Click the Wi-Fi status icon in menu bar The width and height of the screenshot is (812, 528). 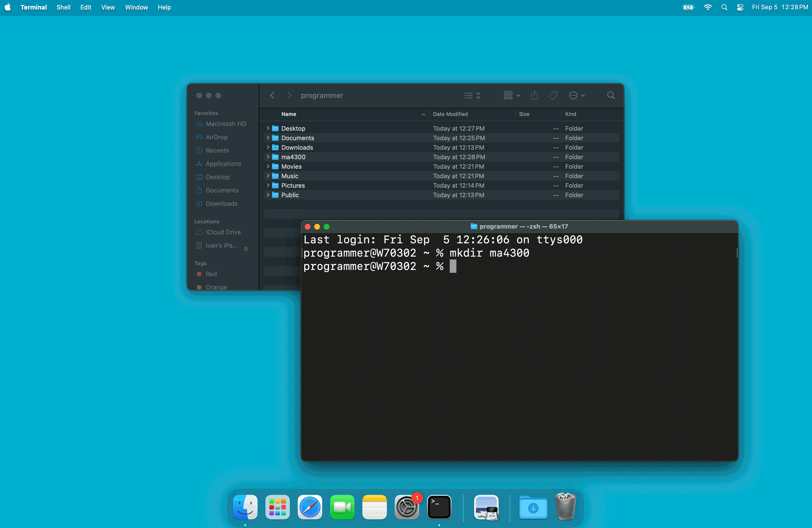point(708,7)
